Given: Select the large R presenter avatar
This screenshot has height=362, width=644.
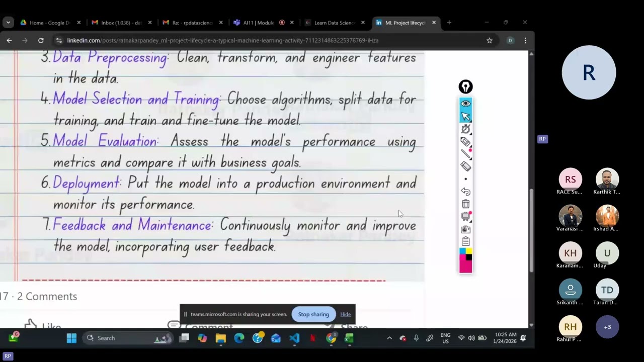Looking at the screenshot, I should pos(589,72).
